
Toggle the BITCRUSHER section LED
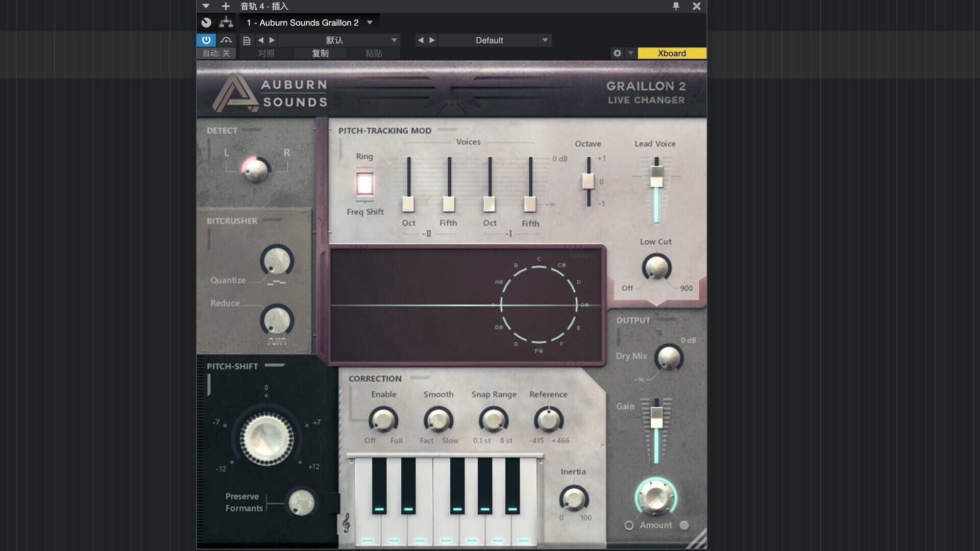click(273, 220)
